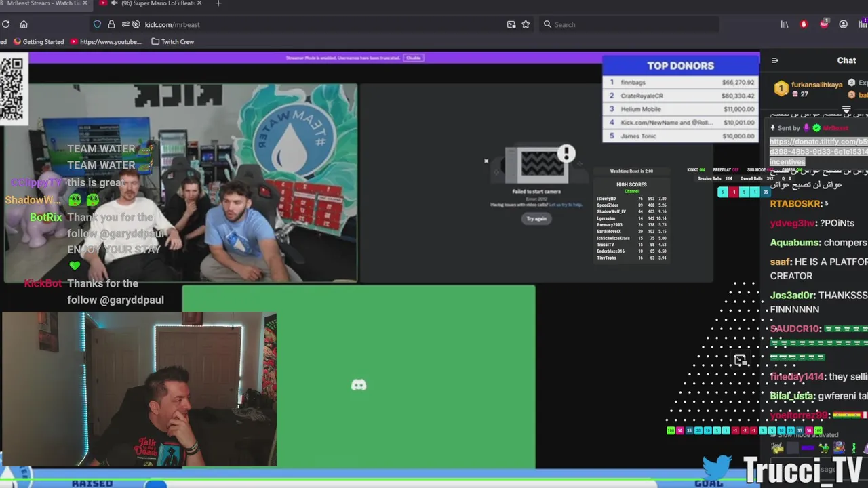Click the green 100 Plinko slot on left
Screen dimensions: 868x488
click(x=671, y=430)
